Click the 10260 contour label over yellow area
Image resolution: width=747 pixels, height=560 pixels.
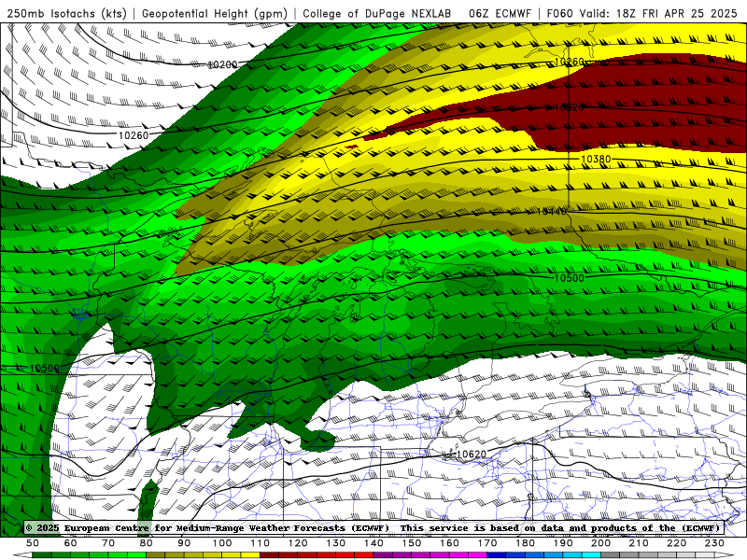[570, 62]
